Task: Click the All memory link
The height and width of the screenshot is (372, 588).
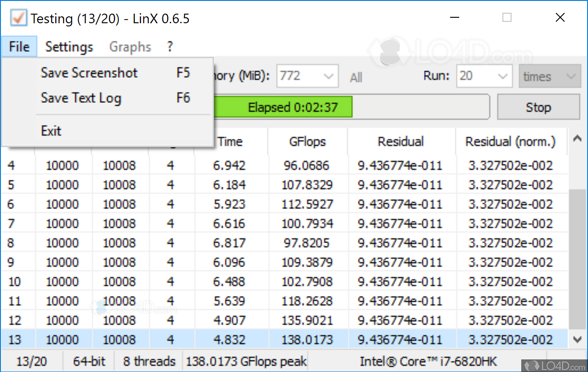Action: [356, 77]
